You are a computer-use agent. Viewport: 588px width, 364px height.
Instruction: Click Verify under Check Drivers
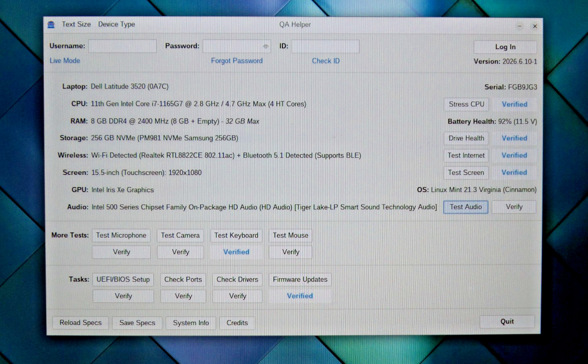click(x=237, y=296)
